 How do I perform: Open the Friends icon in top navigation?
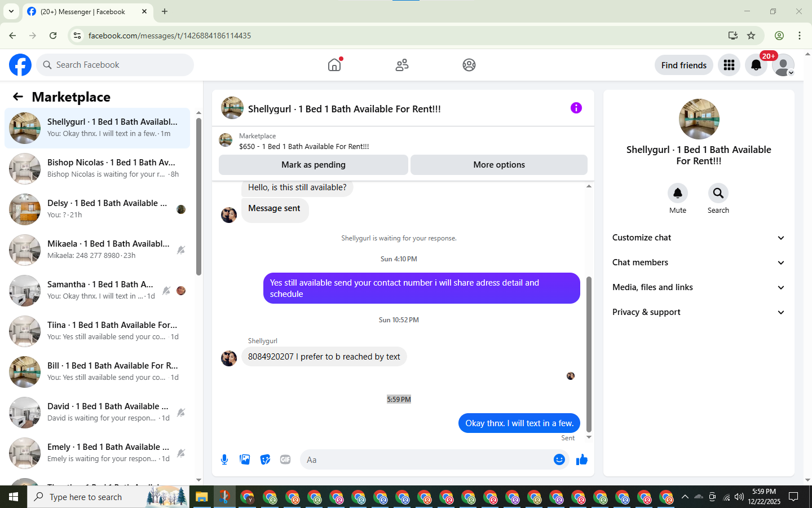[402, 65]
